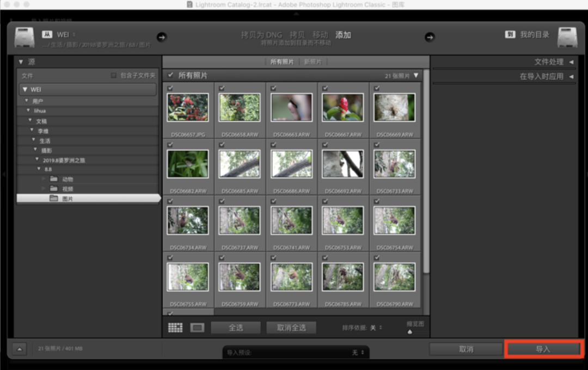Switch to grid view icon

point(175,328)
